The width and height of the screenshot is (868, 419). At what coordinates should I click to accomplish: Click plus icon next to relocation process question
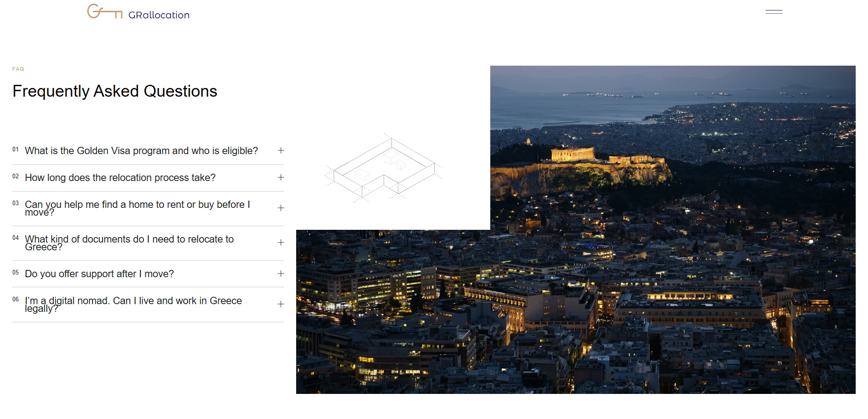(281, 177)
